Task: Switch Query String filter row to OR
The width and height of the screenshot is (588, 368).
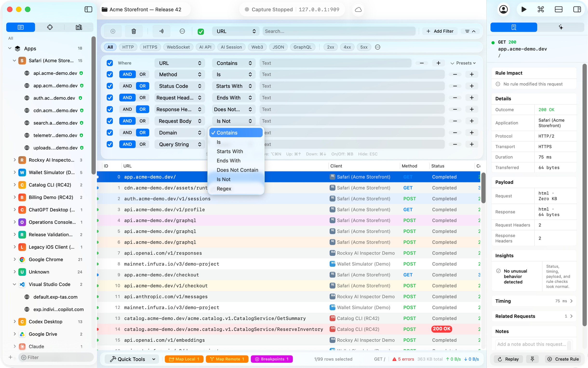Action: pyautogui.click(x=142, y=144)
